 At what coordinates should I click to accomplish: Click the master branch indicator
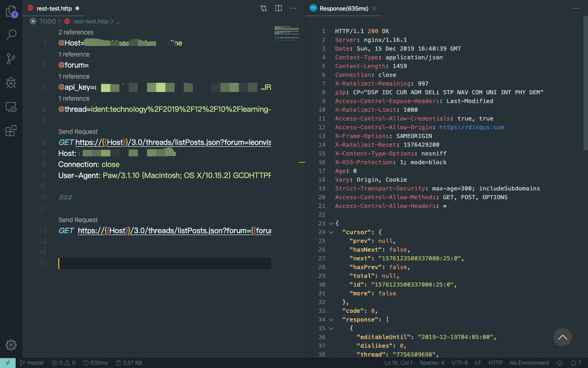tap(32, 363)
